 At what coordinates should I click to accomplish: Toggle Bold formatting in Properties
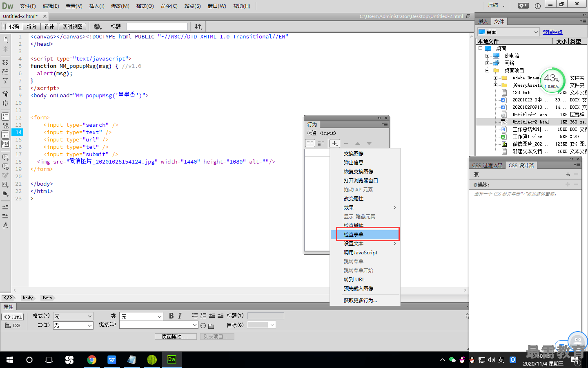[171, 316]
